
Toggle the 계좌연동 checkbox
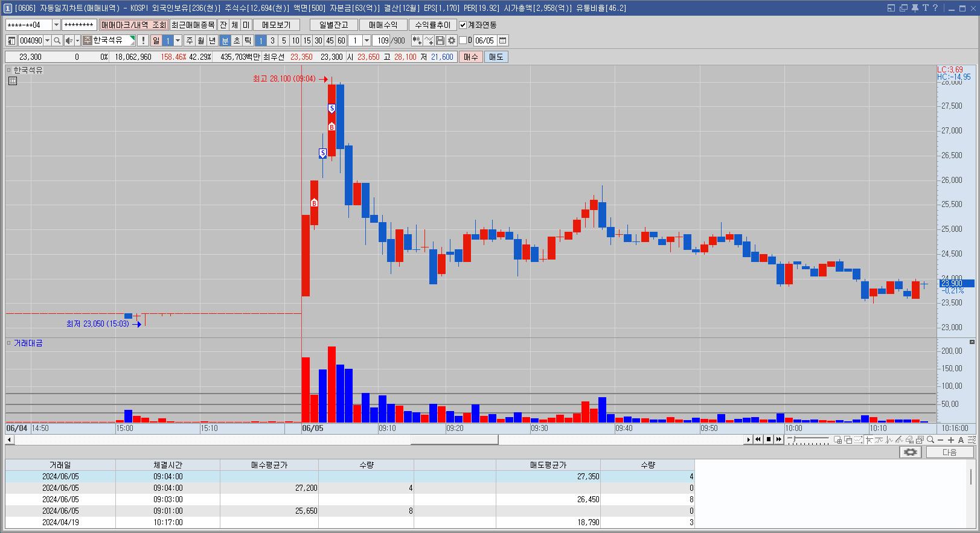click(463, 25)
